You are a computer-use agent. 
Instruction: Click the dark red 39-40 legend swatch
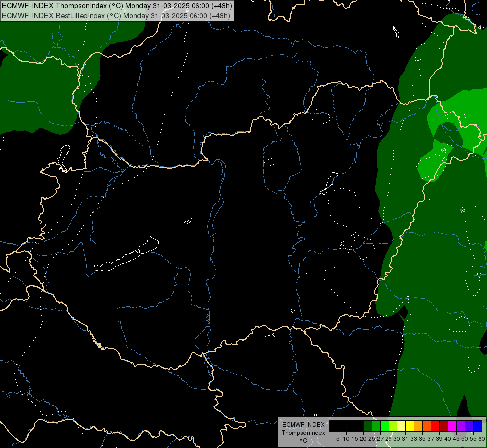point(444,426)
